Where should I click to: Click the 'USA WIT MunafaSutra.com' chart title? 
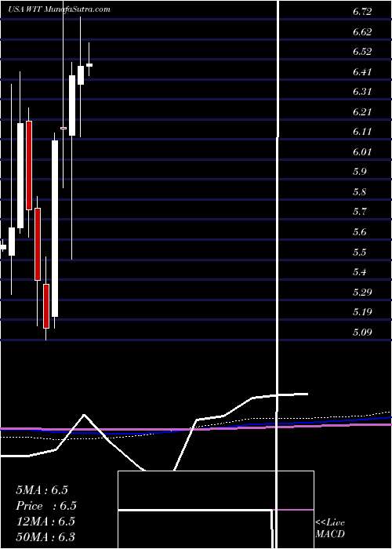pyautogui.click(x=59, y=9)
